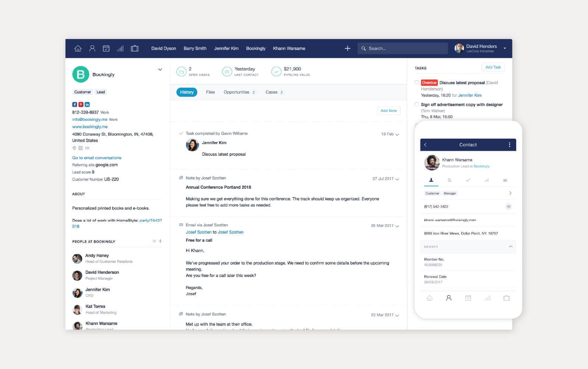The height and width of the screenshot is (369, 588).
Task: Expand the Bookingly company header chevron
Action: click(160, 70)
